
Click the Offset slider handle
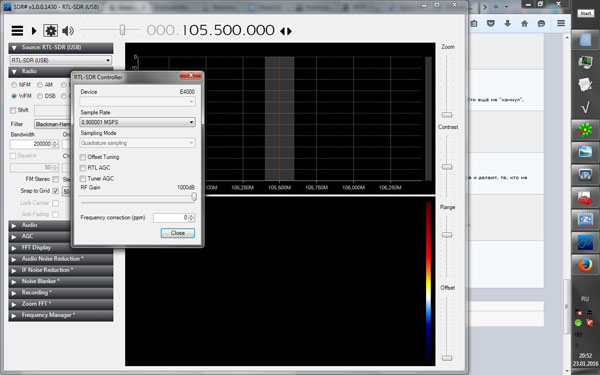pos(447,358)
